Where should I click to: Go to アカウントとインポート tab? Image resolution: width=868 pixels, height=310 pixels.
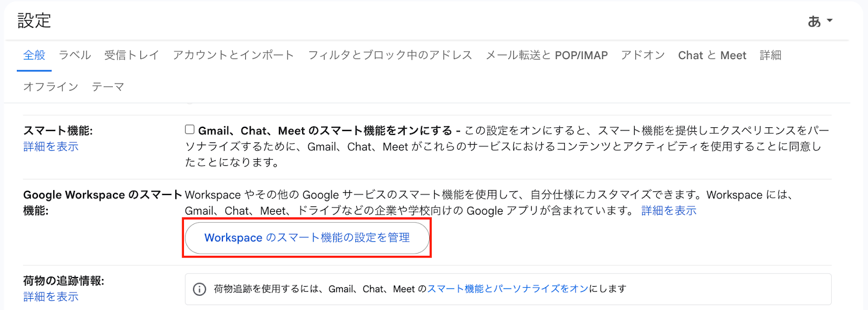coord(234,55)
